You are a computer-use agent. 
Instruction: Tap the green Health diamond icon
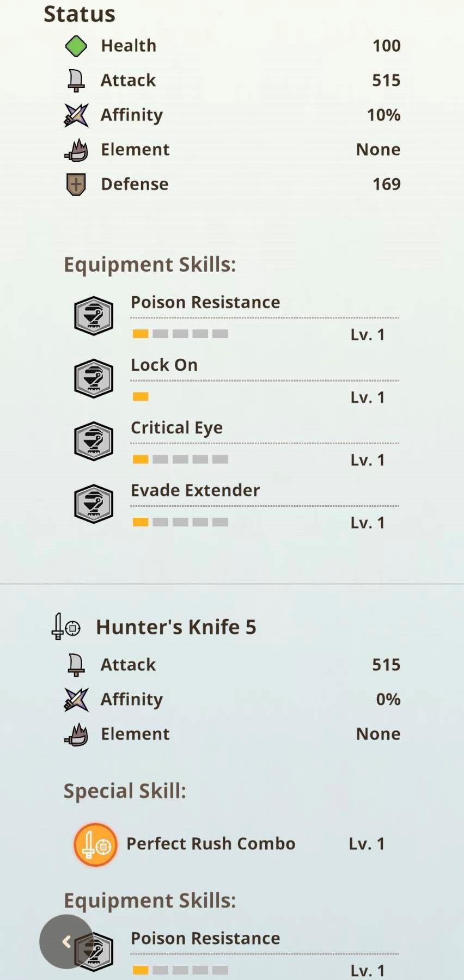(x=76, y=46)
